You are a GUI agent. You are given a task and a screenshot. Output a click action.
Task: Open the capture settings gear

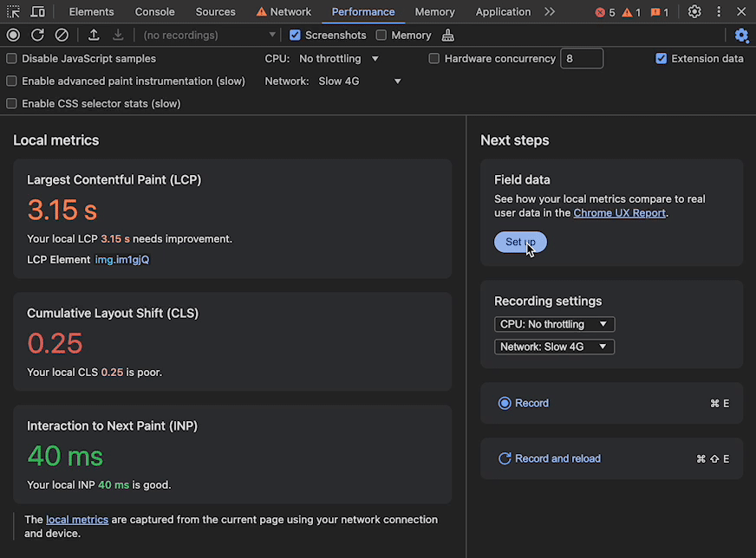[x=742, y=35]
